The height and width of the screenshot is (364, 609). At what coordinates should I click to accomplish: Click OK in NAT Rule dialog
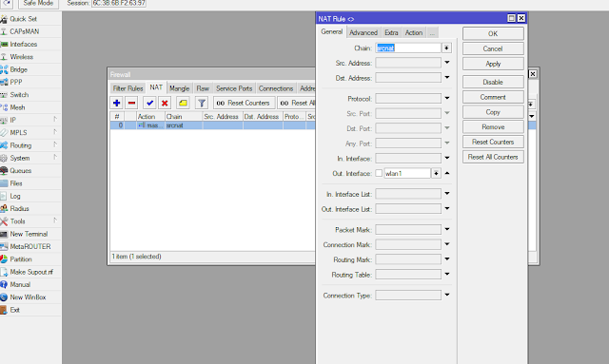[493, 34]
